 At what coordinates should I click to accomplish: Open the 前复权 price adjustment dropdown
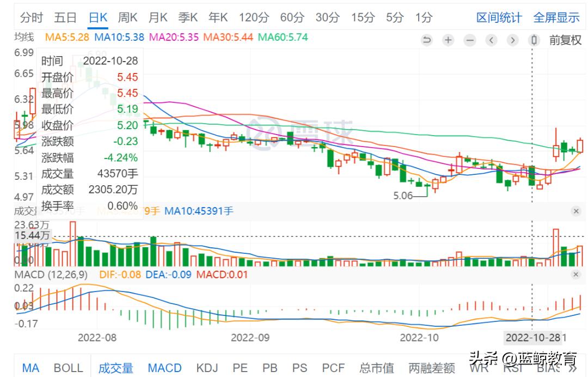click(x=565, y=40)
